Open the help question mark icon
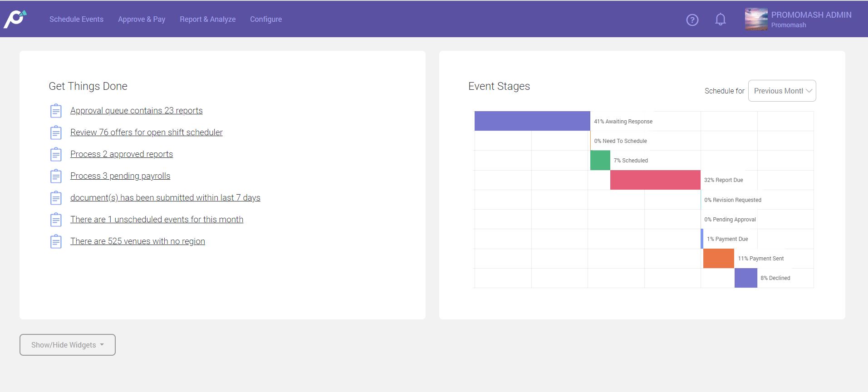This screenshot has width=868, height=392. click(x=692, y=20)
